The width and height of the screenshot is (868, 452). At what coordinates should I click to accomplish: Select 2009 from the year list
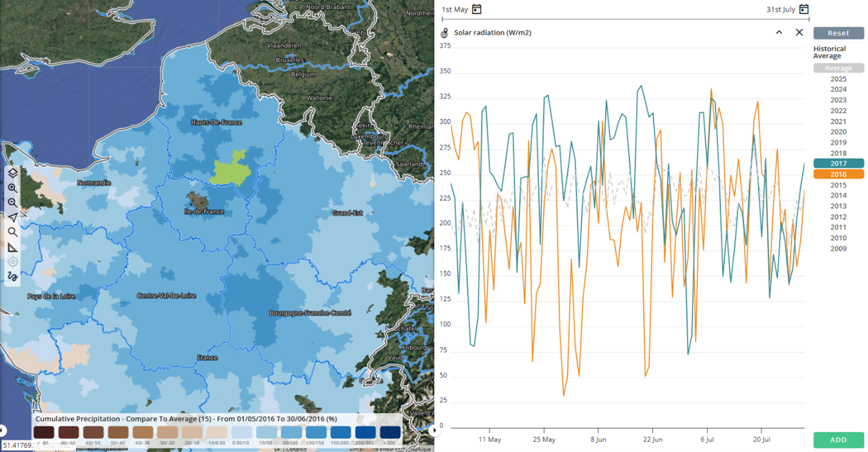(838, 248)
